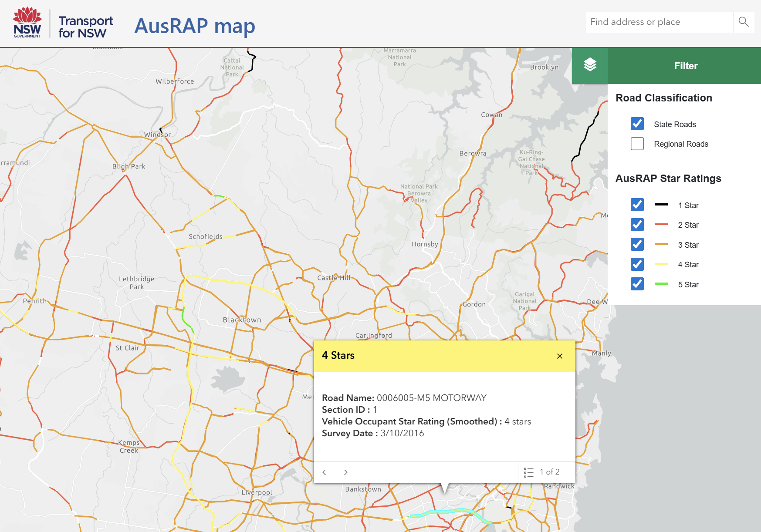The height and width of the screenshot is (532, 761).
Task: Open the layers panel icon
Action: (590, 65)
